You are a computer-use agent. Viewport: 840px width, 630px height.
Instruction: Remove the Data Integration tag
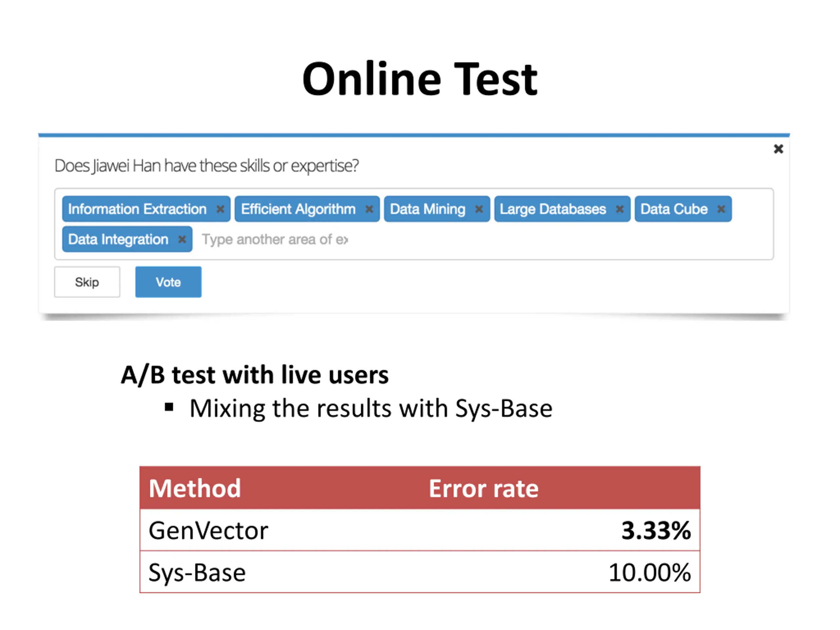pyautogui.click(x=182, y=239)
